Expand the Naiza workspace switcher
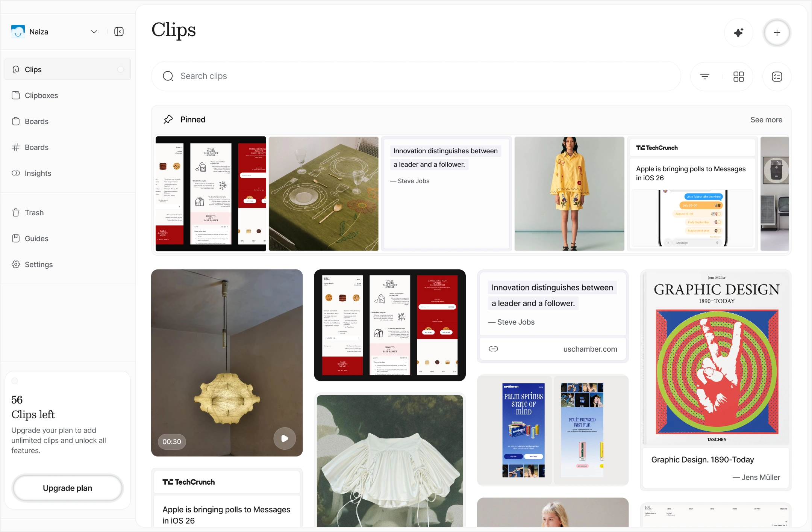812x532 pixels. tap(94, 31)
